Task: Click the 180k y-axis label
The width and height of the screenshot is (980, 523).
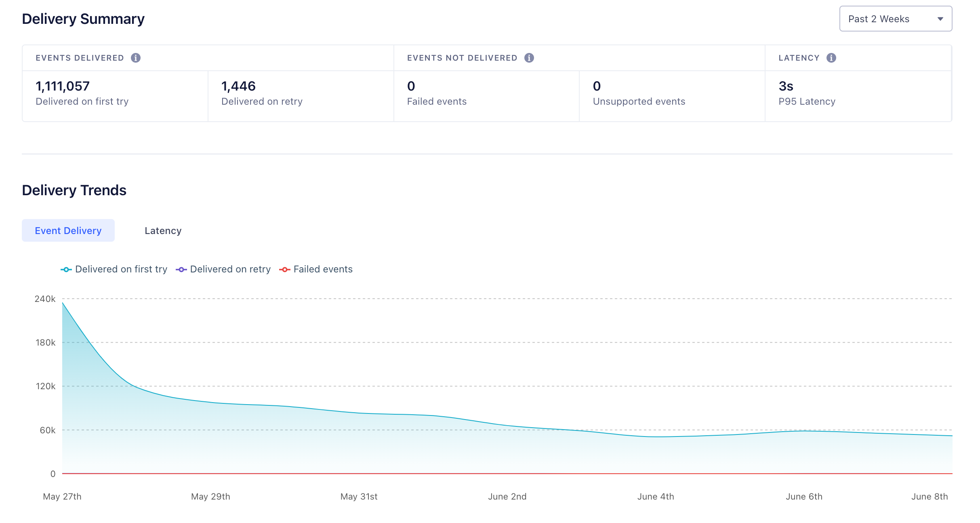Action: tap(45, 342)
